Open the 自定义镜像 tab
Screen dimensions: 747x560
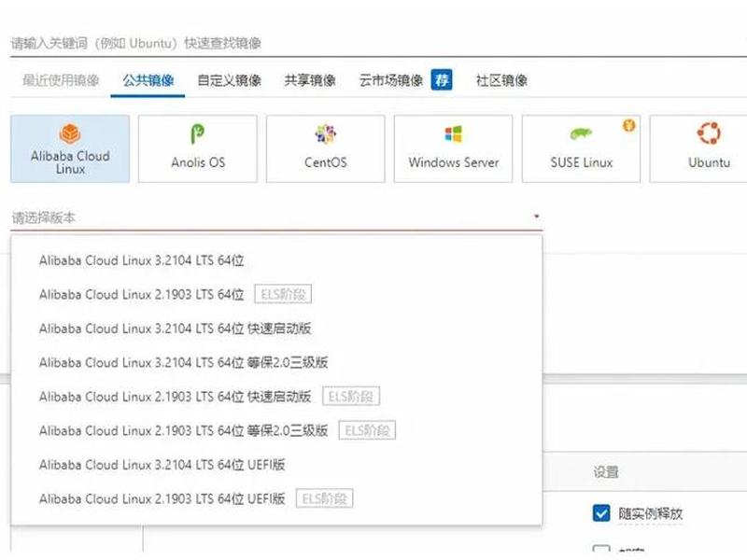pyautogui.click(x=229, y=80)
